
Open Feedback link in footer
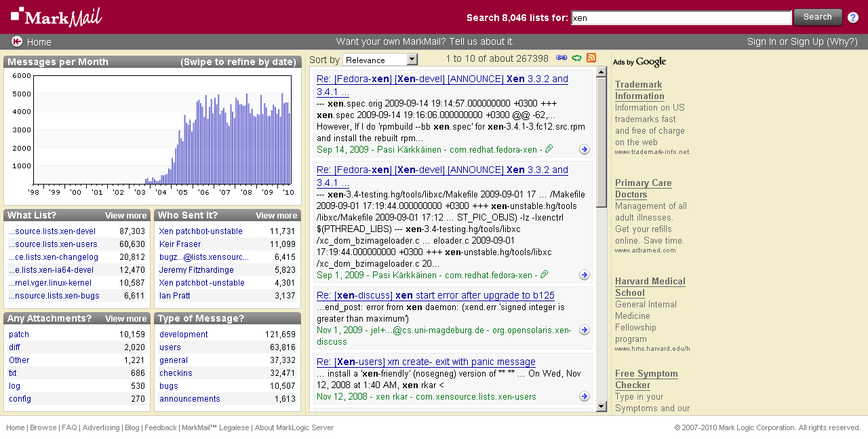coord(160,427)
